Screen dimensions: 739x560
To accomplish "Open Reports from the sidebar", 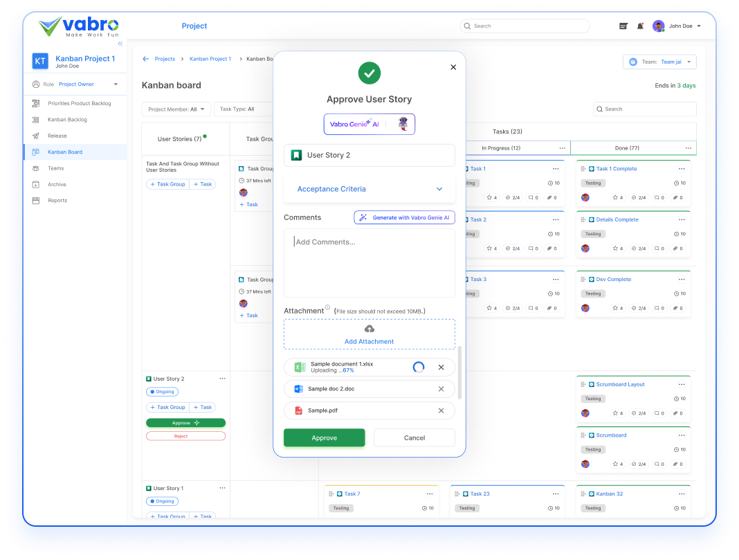I will 57,201.
